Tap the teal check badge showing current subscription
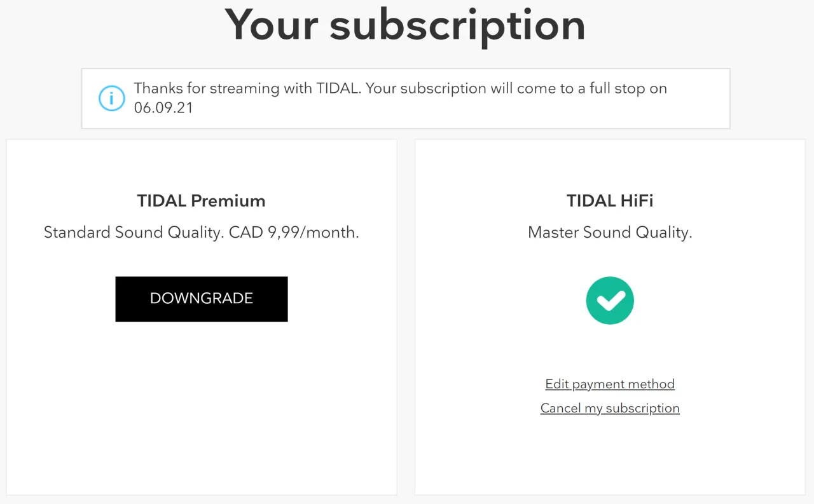The width and height of the screenshot is (814, 504). [610, 300]
